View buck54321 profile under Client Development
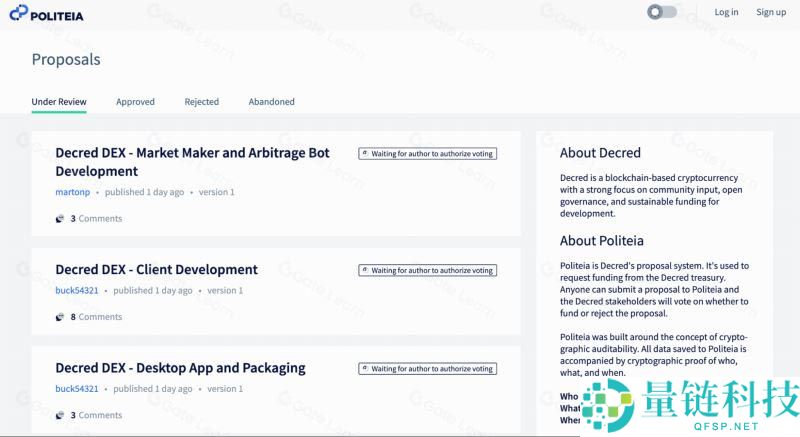Screen dimensions: 800x437 coord(77,291)
